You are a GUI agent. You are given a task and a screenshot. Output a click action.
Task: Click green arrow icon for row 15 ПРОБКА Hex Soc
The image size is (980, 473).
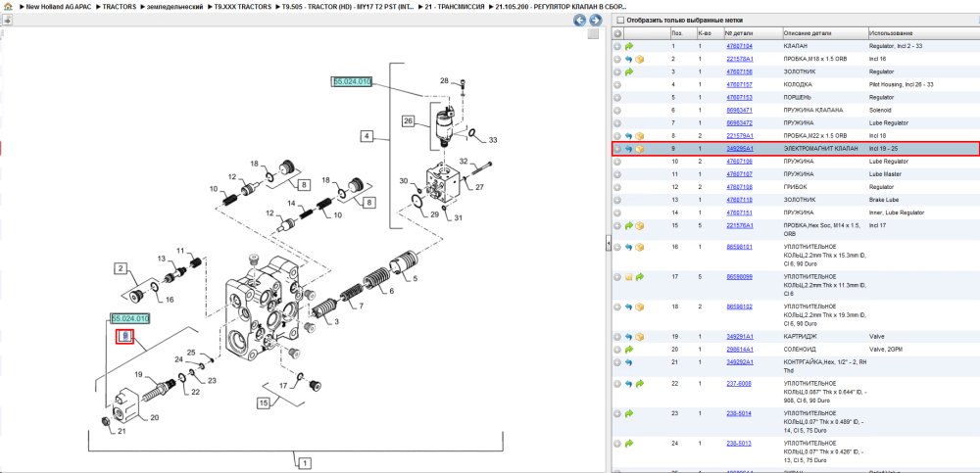pyautogui.click(x=629, y=225)
